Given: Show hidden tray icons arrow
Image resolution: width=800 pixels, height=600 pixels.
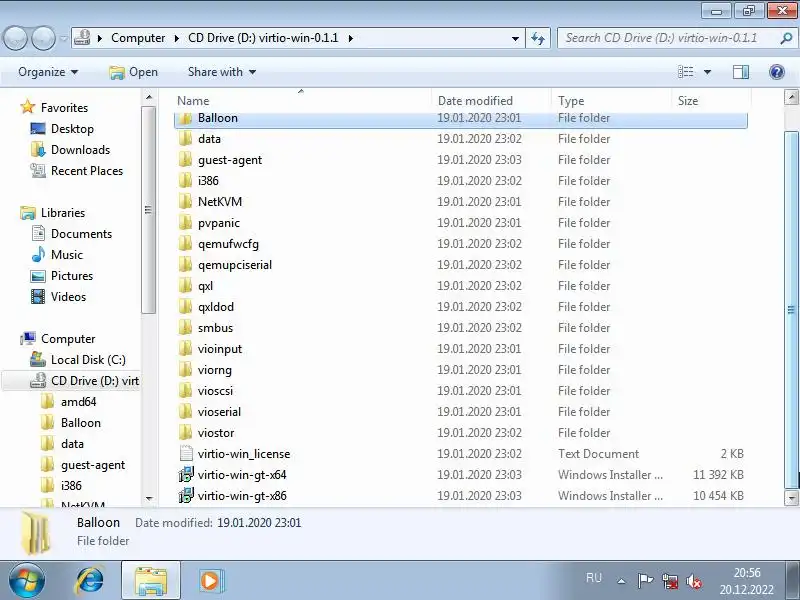Looking at the screenshot, I should click(x=621, y=581).
